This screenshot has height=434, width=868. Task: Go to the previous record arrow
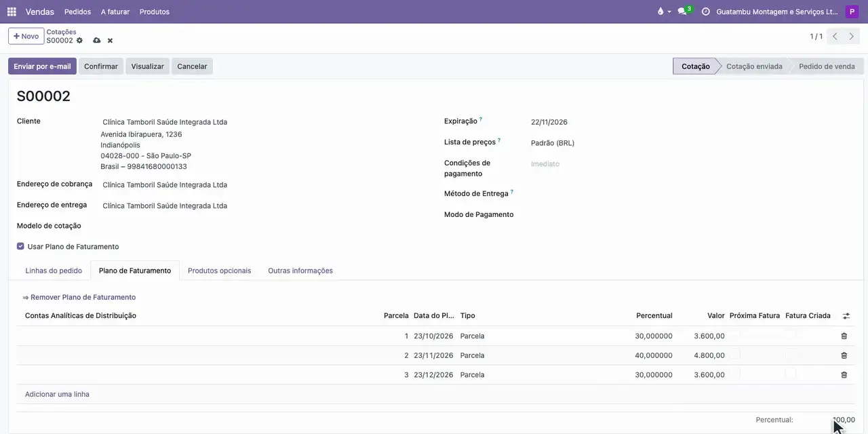835,37
